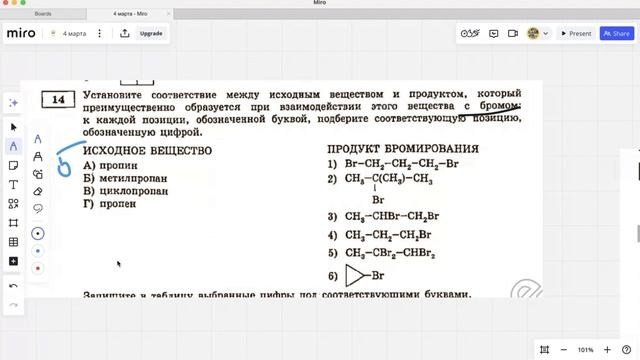Undo the last action

(x=13, y=286)
